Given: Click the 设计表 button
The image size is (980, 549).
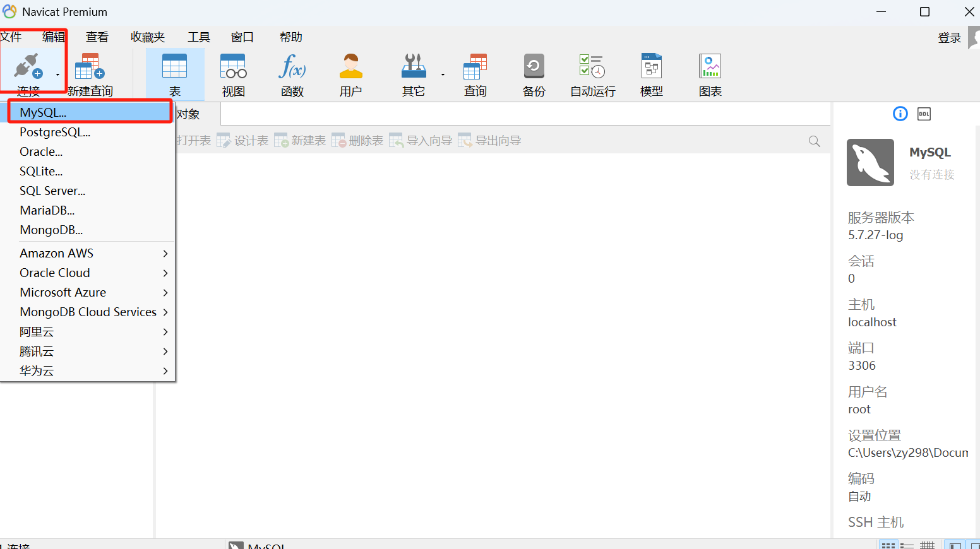Looking at the screenshot, I should [x=242, y=141].
